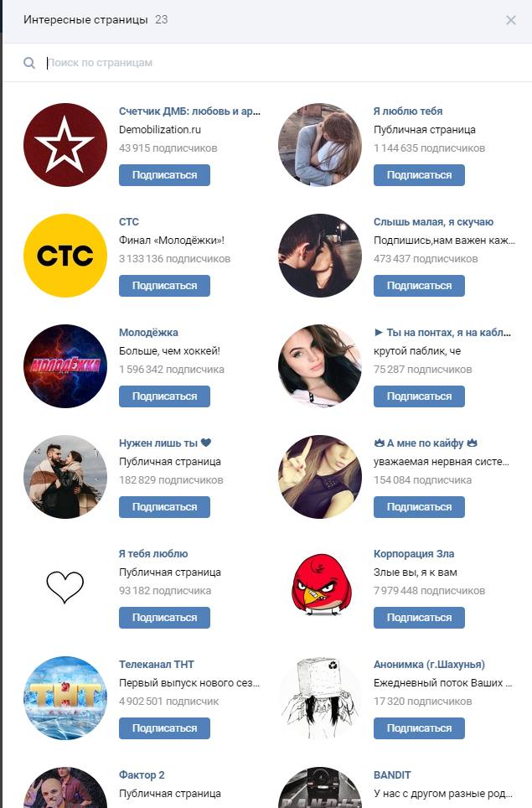Close the Интересные страницы dialog
Image resolution: width=532 pixels, height=808 pixels.
510,20
